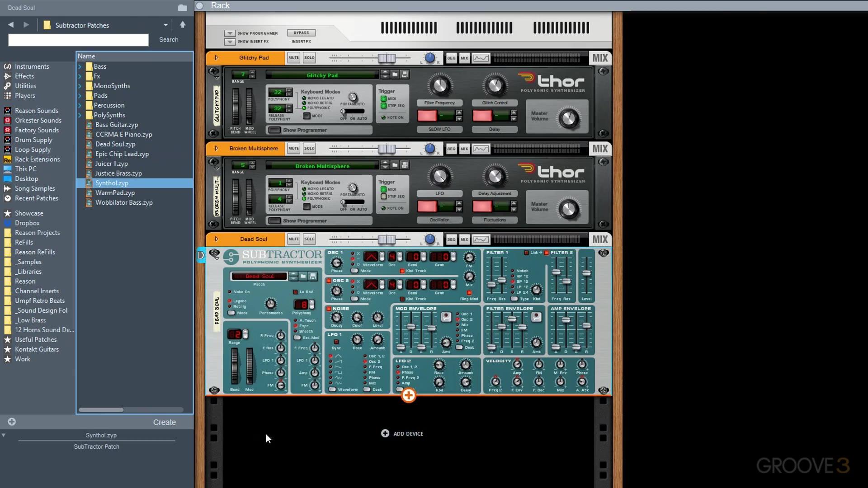Adjust Filter Frequency knob on Glitchy Pad
Image resolution: width=868 pixels, height=488 pixels.
point(439,85)
